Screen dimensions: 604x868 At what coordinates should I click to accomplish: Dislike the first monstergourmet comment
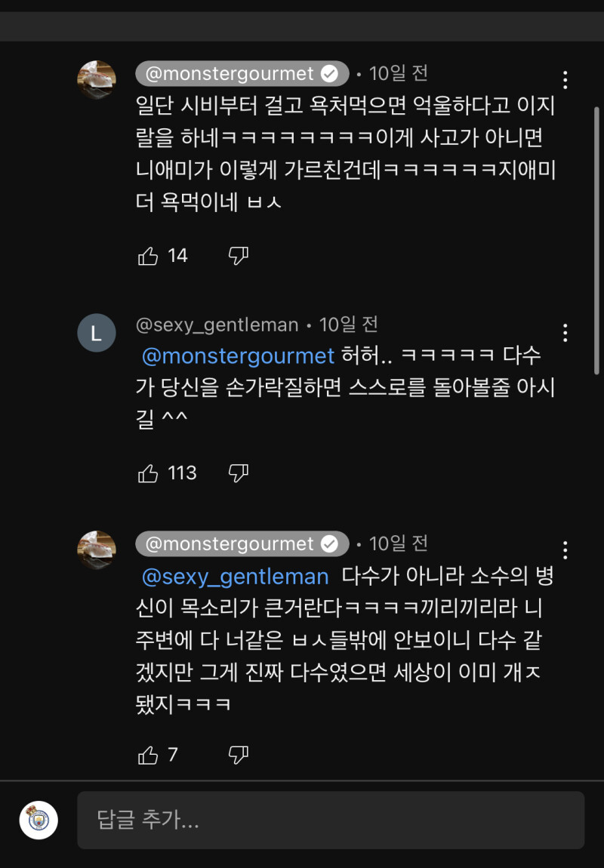coord(238,257)
